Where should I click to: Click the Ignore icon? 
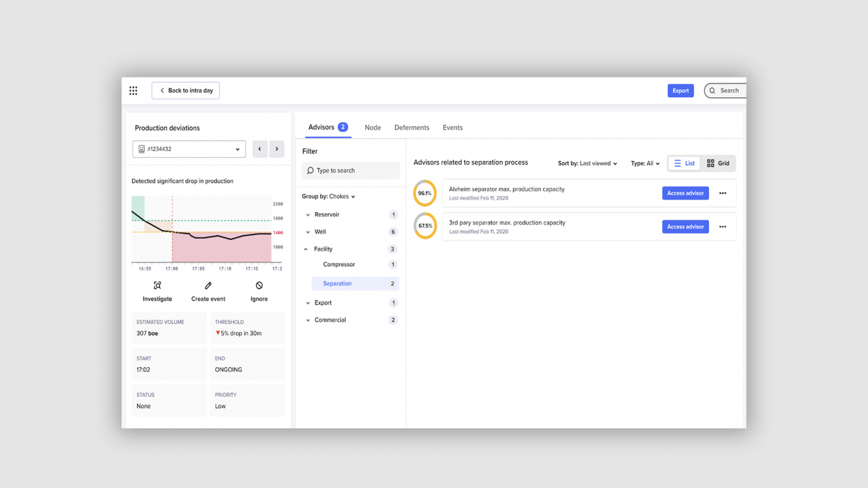[259, 286]
